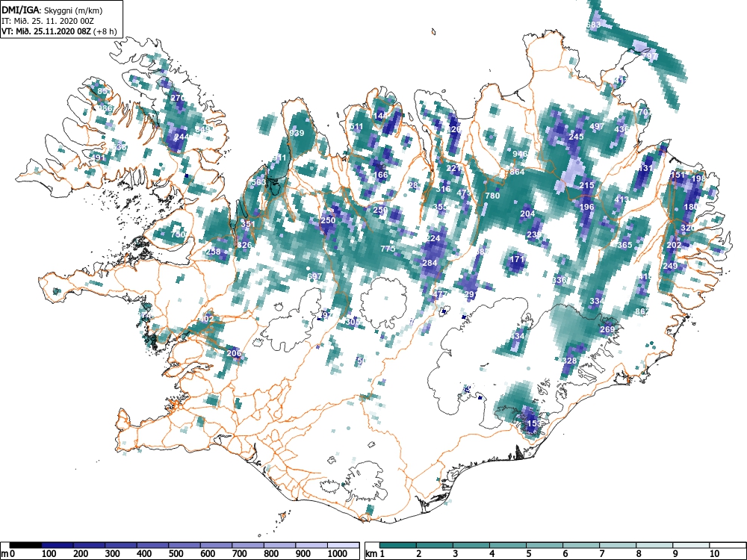Click the visibility value "305"
Viewport: 747px width, 560px height.
point(353,322)
